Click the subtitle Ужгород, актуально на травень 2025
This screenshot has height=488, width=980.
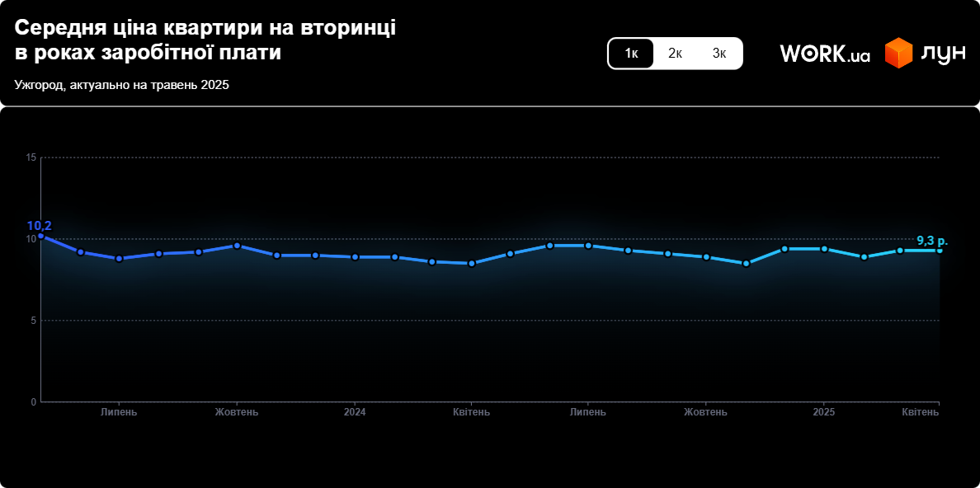(121, 85)
